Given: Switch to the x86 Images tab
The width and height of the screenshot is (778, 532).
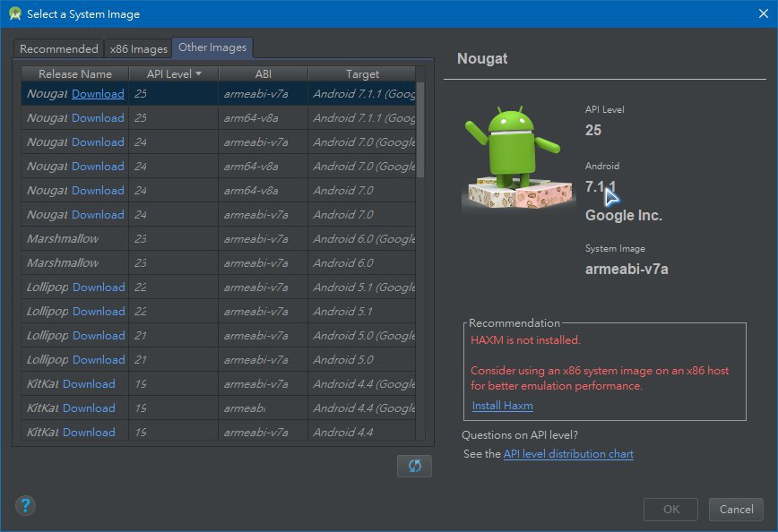Looking at the screenshot, I should pos(138,49).
